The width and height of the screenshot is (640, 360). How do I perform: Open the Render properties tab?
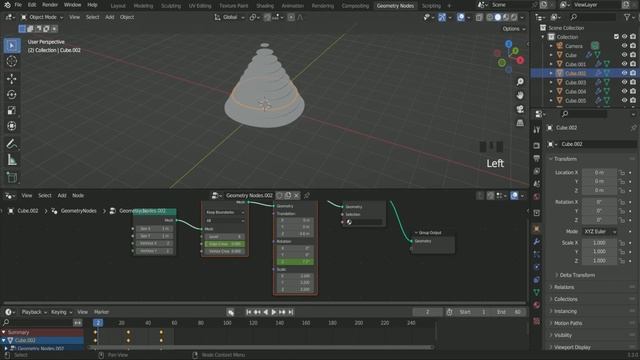[x=537, y=146]
